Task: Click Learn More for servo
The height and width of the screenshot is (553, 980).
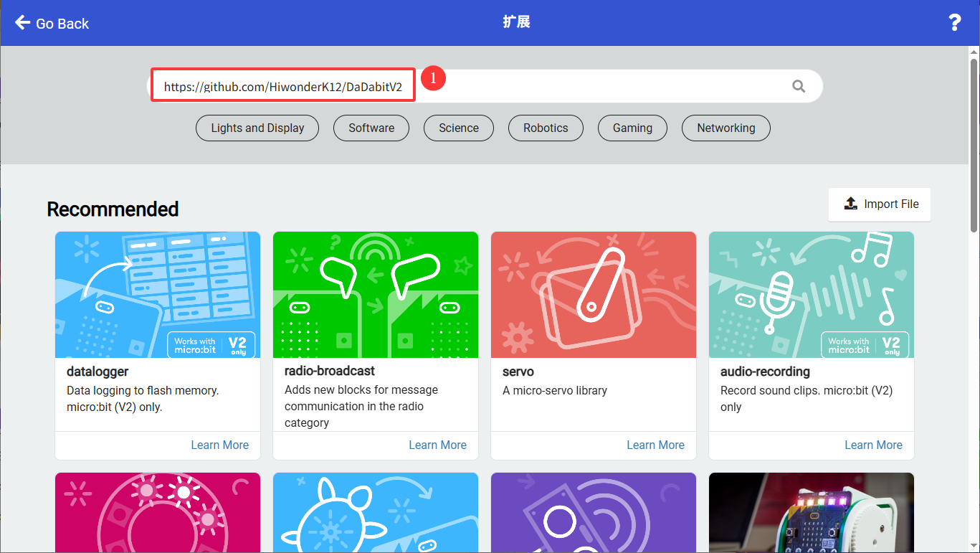Action: 655,445
